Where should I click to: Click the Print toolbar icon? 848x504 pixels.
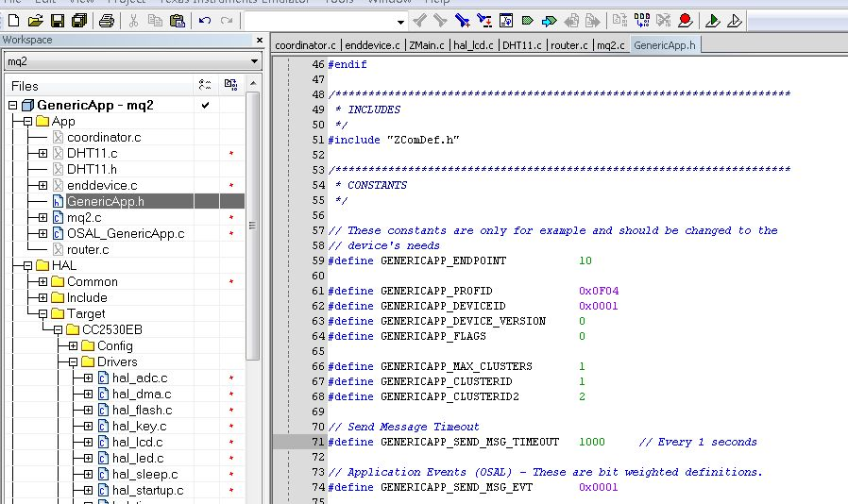coord(107,21)
